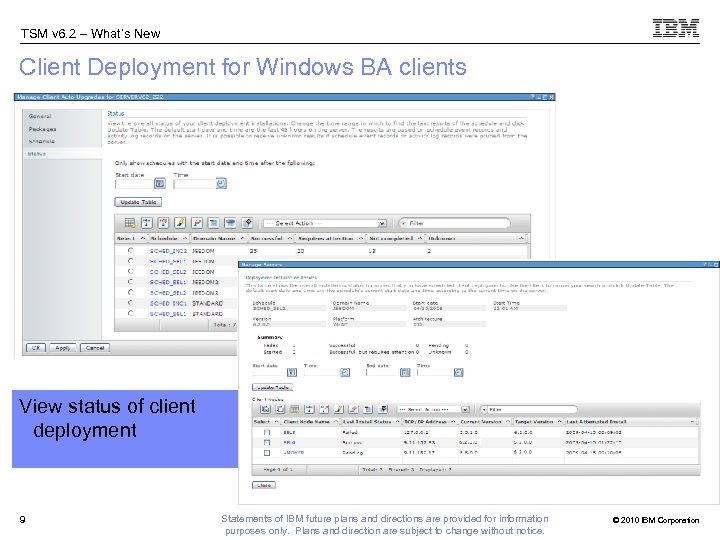Select radio button for SCHED_SEL1 JSSDOM2 row

click(130, 281)
